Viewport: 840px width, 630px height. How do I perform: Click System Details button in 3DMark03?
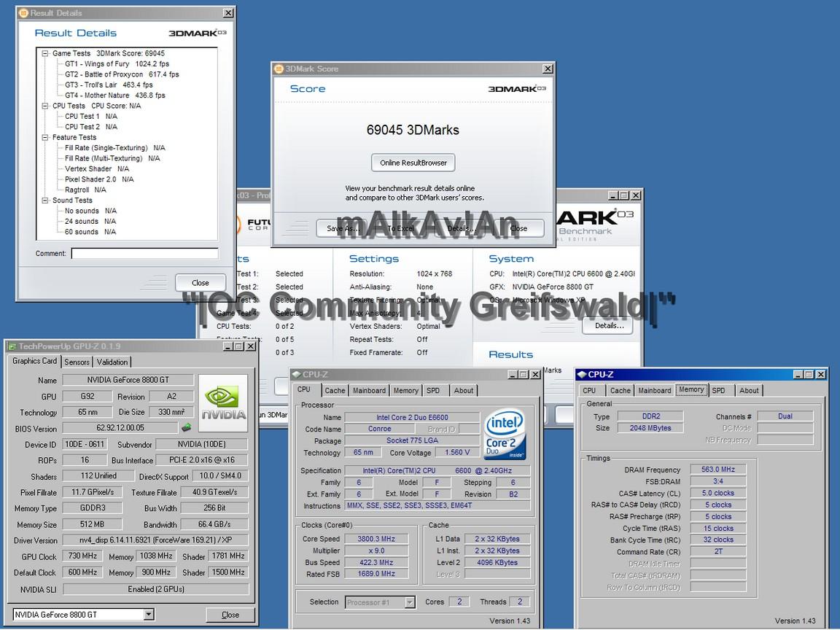click(609, 326)
